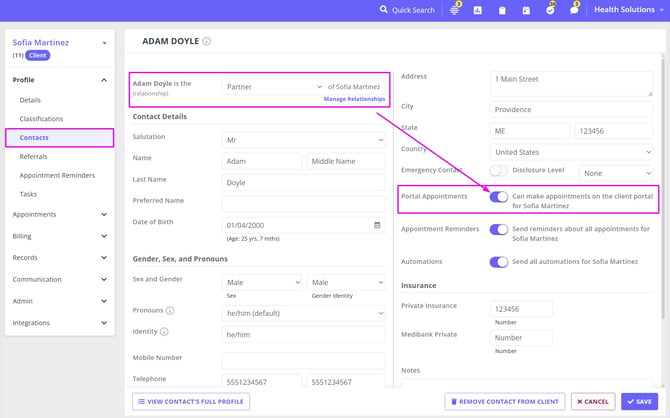The width and height of the screenshot is (670, 418).
Task: Click the info icon beside Adam Doyle
Action: point(207,42)
